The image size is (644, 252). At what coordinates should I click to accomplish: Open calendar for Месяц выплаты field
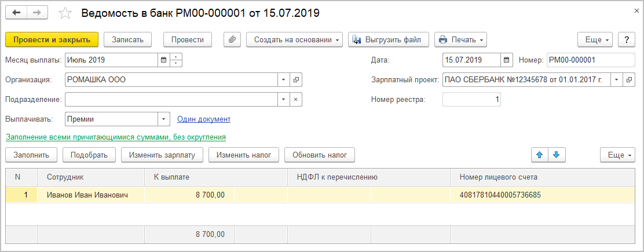163,60
